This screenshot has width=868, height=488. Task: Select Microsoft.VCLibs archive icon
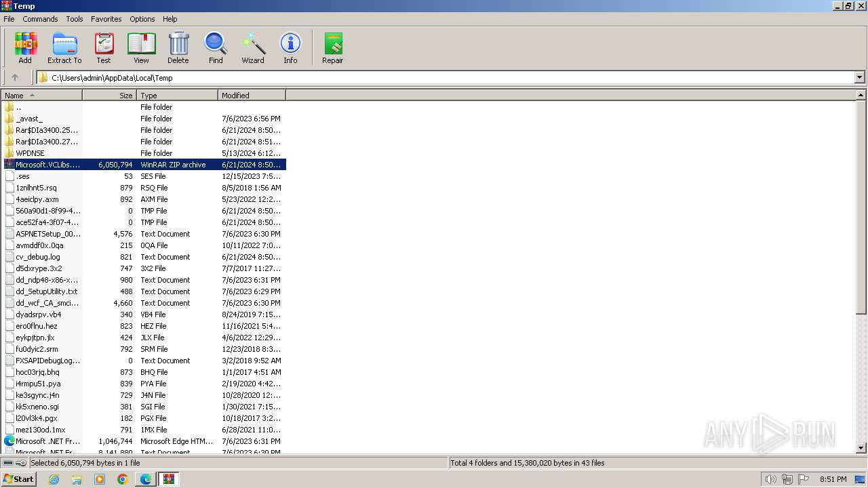pos(9,165)
